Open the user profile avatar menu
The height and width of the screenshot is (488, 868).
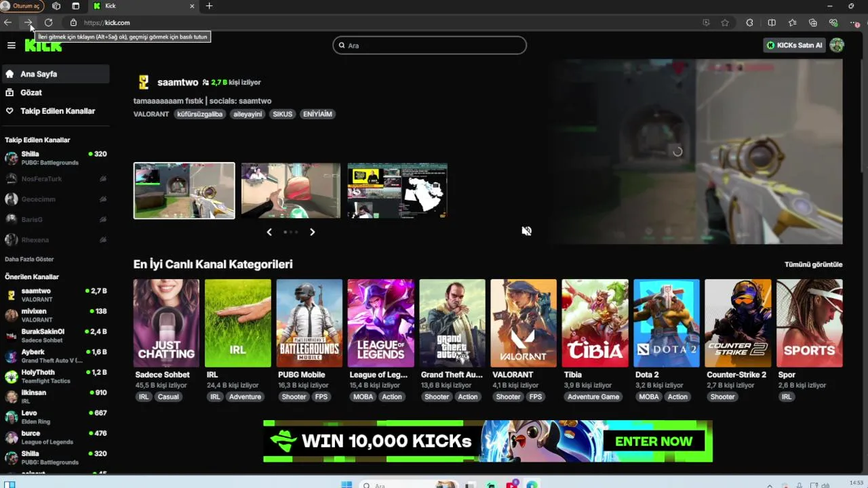pyautogui.click(x=837, y=45)
